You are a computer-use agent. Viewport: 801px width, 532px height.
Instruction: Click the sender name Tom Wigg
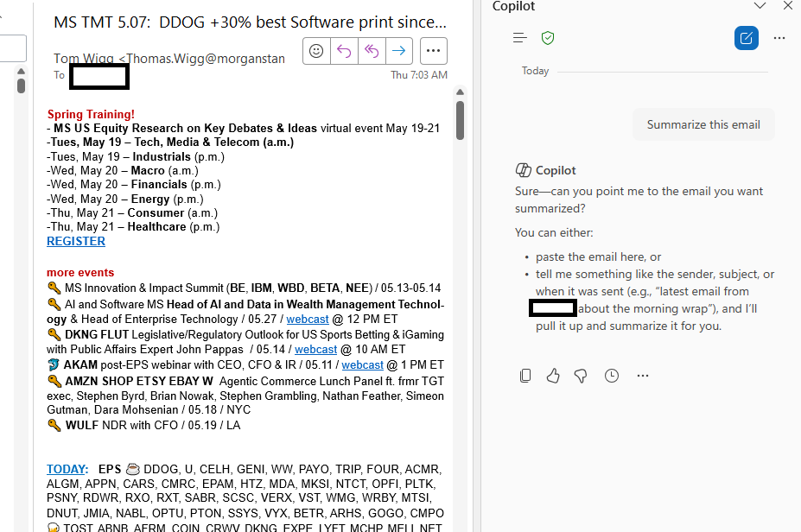pyautogui.click(x=84, y=59)
